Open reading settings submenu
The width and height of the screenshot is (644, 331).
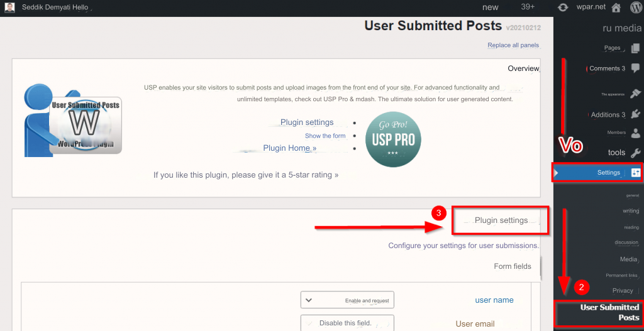631,227
